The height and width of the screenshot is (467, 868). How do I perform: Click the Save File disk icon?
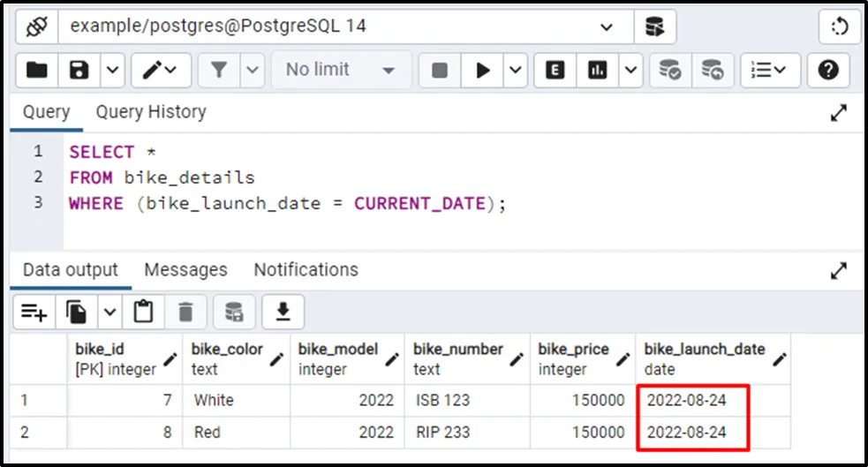click(x=79, y=70)
